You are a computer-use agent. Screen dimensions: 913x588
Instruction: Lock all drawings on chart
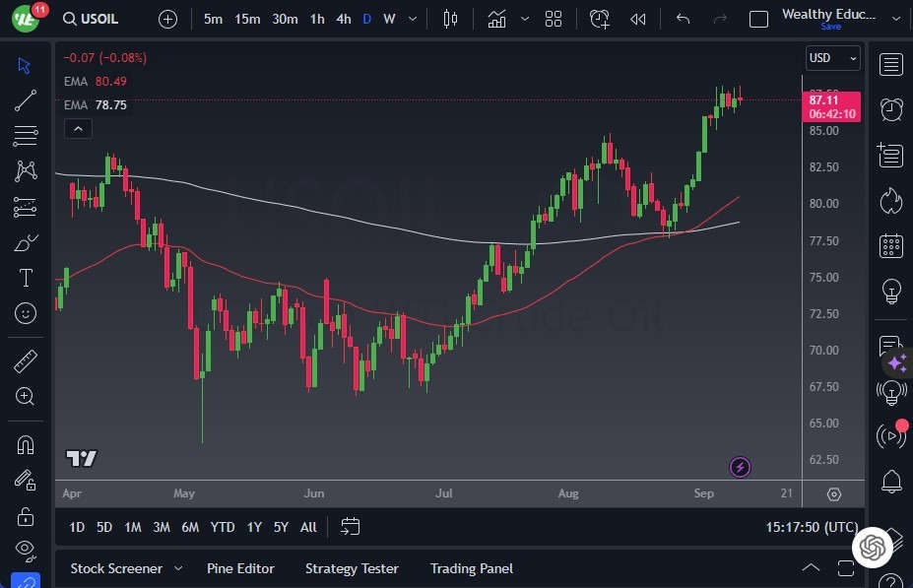click(25, 515)
